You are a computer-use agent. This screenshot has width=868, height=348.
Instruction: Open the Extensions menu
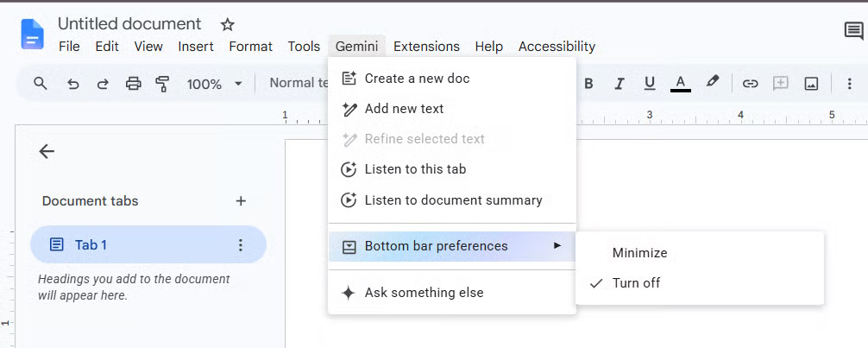point(426,47)
